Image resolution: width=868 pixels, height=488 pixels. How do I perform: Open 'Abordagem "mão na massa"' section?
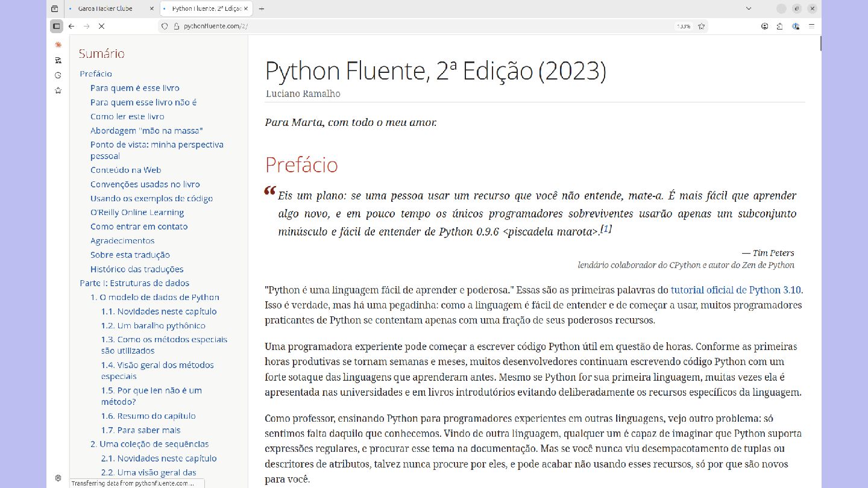coord(146,131)
